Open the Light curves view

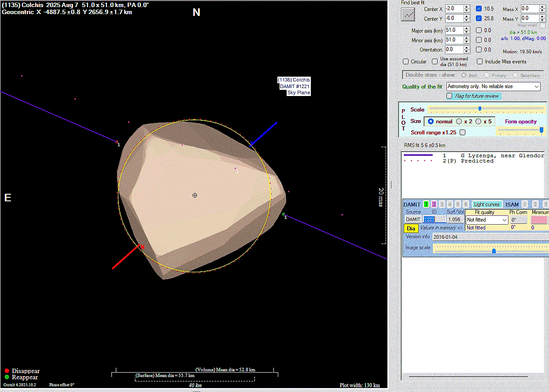click(486, 204)
